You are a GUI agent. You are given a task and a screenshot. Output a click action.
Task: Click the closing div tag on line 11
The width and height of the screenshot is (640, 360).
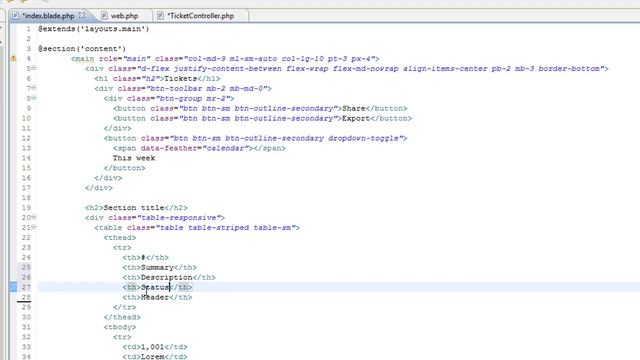118,128
